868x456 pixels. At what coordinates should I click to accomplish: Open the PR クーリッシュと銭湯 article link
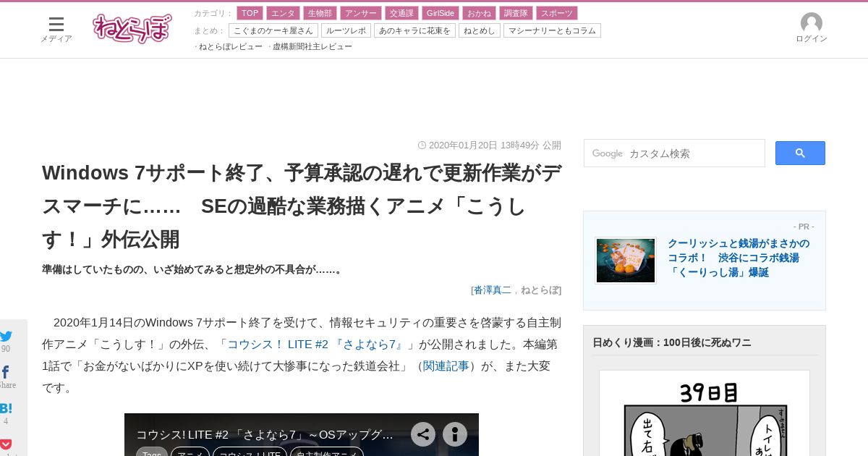[739, 258]
